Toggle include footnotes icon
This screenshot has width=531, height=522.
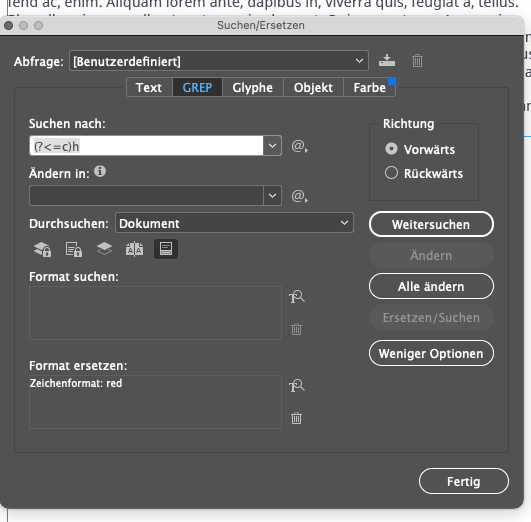[166, 249]
